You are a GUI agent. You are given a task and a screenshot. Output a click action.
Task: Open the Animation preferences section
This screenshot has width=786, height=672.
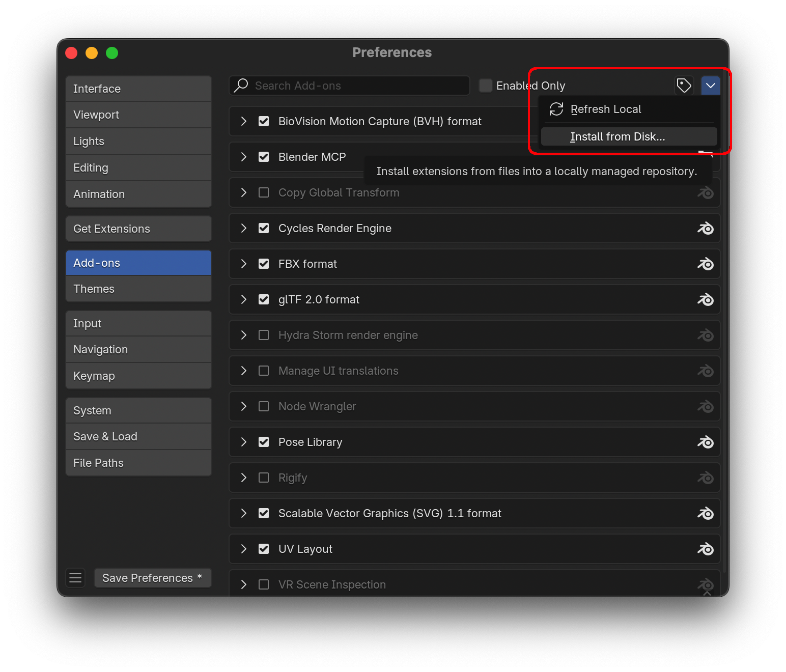138,194
